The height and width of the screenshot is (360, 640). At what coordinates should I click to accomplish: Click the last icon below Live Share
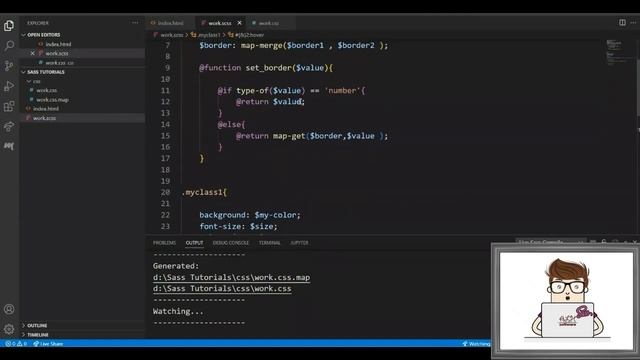(9, 146)
